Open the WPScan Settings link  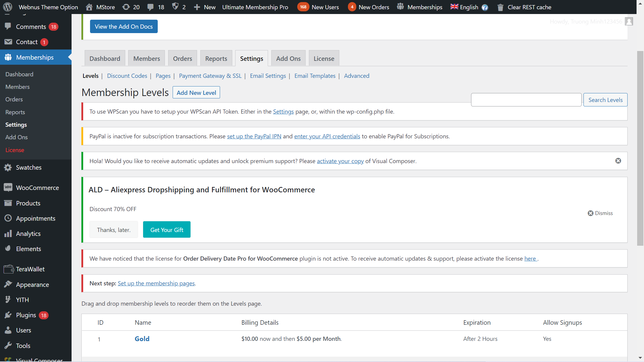[x=283, y=112]
